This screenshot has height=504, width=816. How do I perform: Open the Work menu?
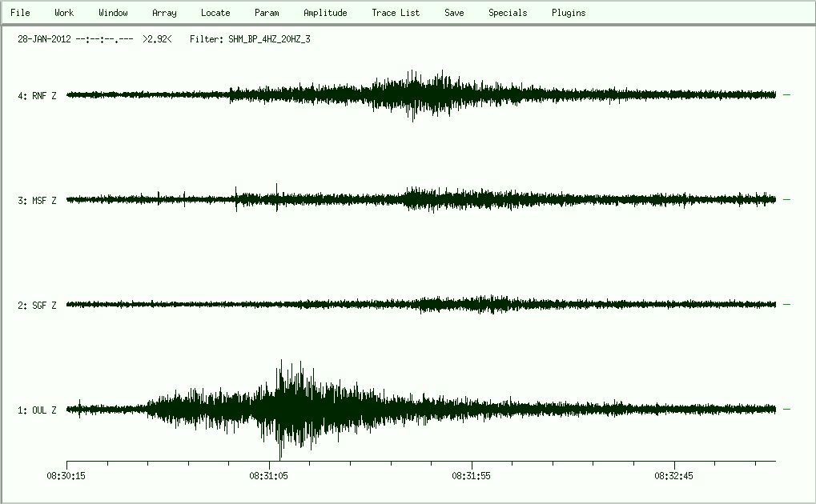tap(64, 13)
